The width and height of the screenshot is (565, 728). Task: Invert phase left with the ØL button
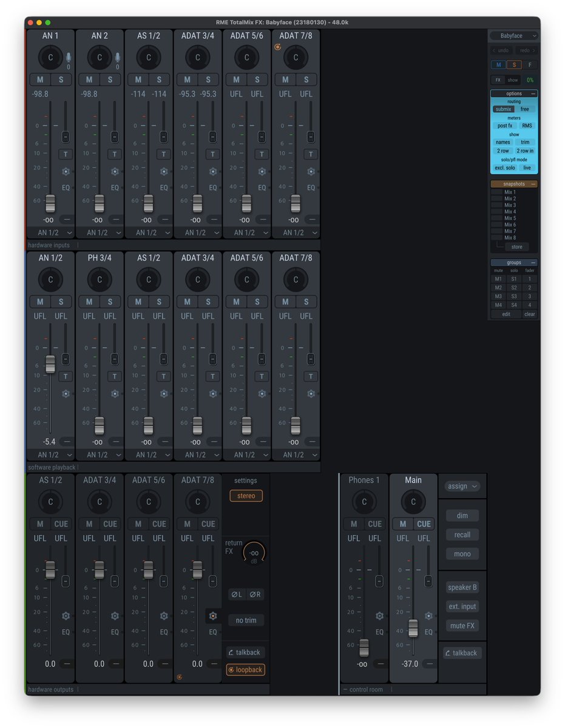(x=236, y=595)
